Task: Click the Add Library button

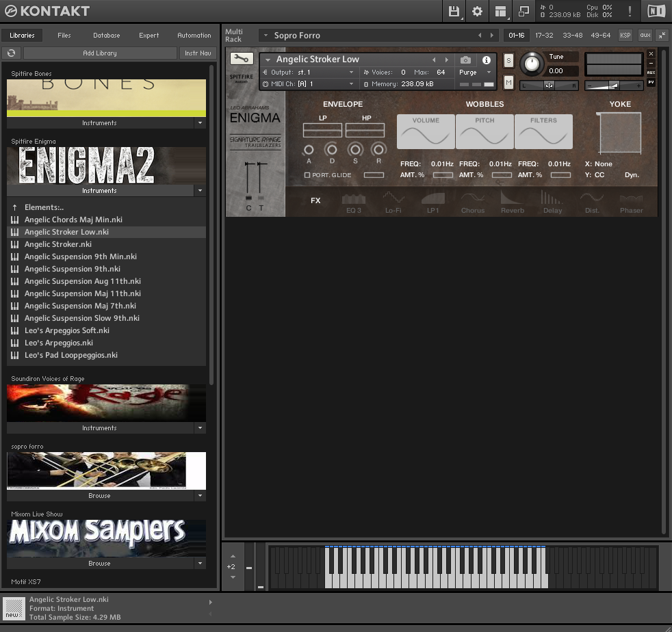Action: pos(100,53)
